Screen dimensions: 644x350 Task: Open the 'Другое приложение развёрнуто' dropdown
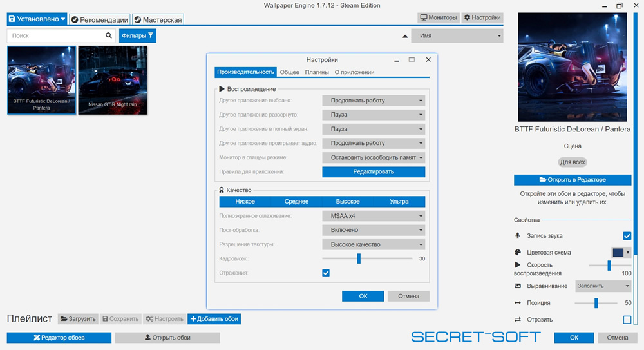coord(374,115)
